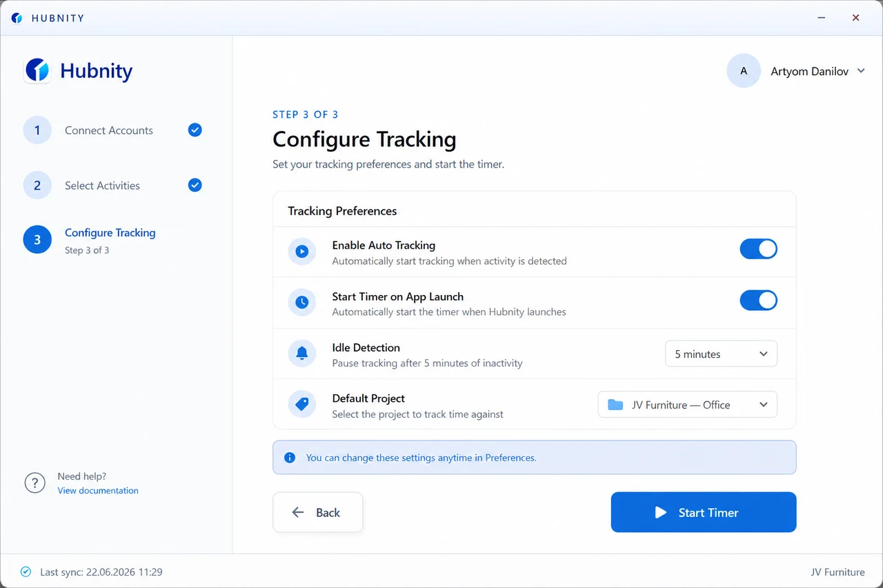This screenshot has width=883, height=588.
Task: Click the "Select the project to track time against" text
Action: pyautogui.click(x=418, y=414)
